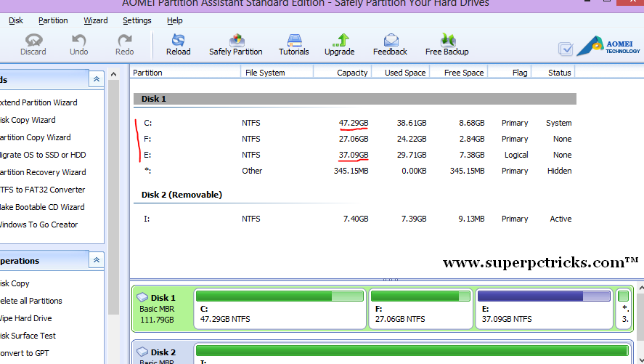
Task: Select the C: partition row in the list
Action: pyautogui.click(x=355, y=123)
